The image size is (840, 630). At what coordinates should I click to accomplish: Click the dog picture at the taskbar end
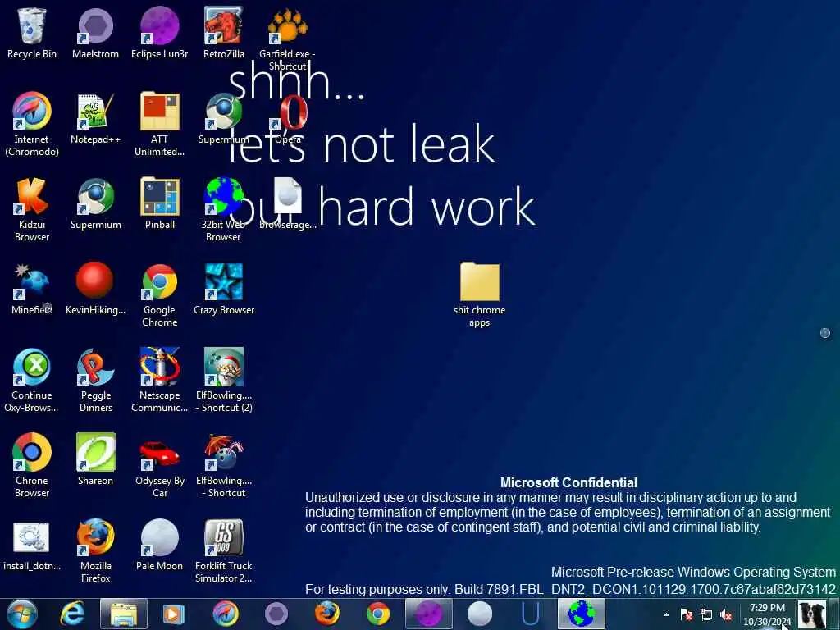click(x=811, y=614)
